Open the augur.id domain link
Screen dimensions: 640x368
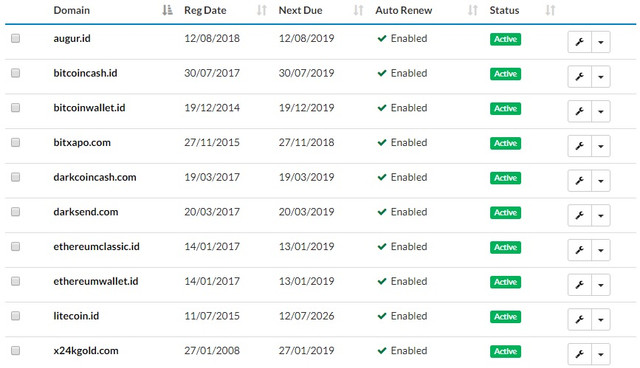(x=72, y=38)
